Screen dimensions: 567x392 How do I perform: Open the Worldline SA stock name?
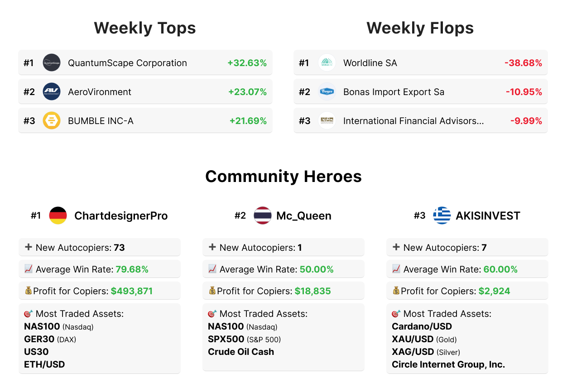370,63
